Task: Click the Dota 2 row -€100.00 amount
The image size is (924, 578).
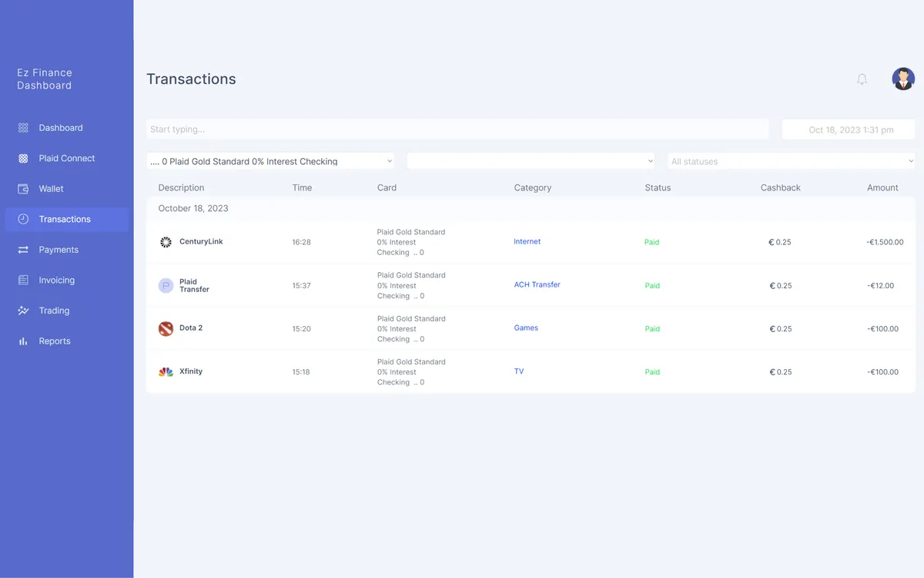Action: tap(882, 328)
